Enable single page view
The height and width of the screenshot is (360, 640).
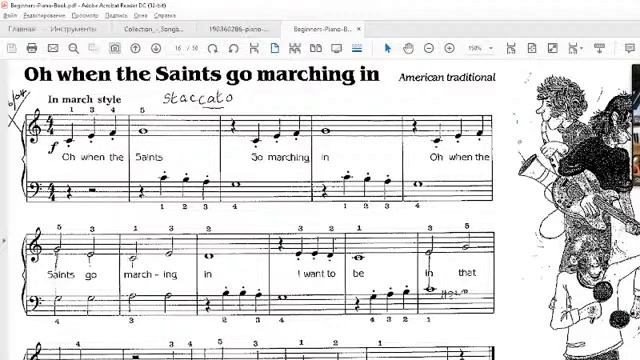[275, 48]
